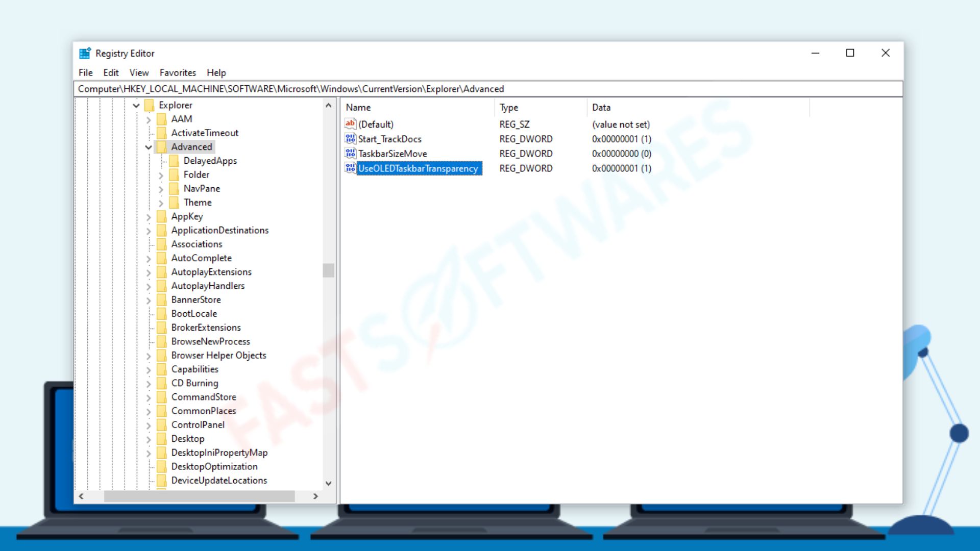Open the File menu

point(86,72)
